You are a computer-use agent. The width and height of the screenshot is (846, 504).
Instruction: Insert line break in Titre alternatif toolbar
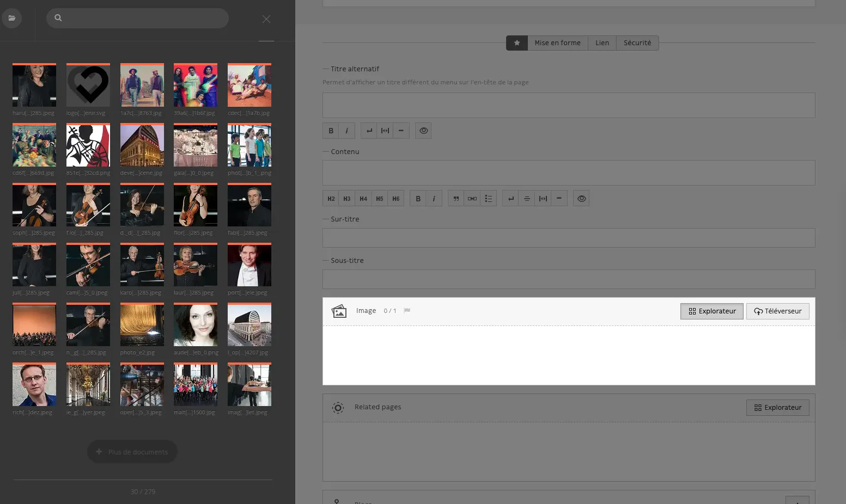pos(369,131)
